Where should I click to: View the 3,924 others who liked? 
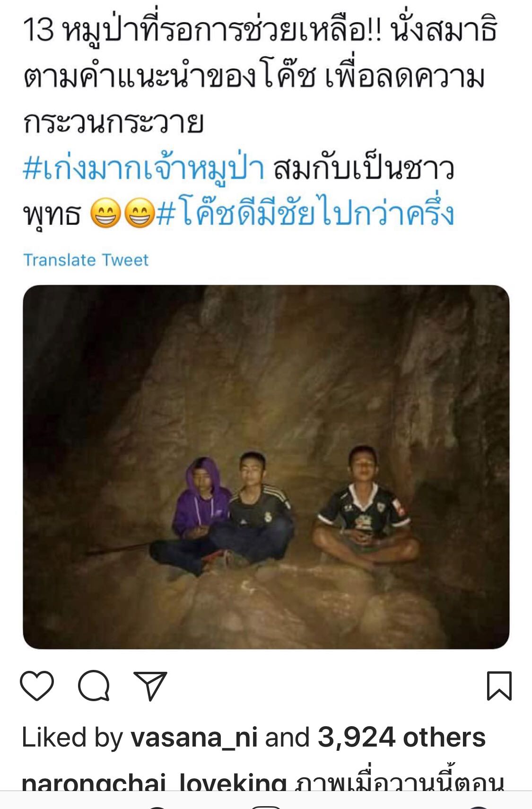(401, 737)
